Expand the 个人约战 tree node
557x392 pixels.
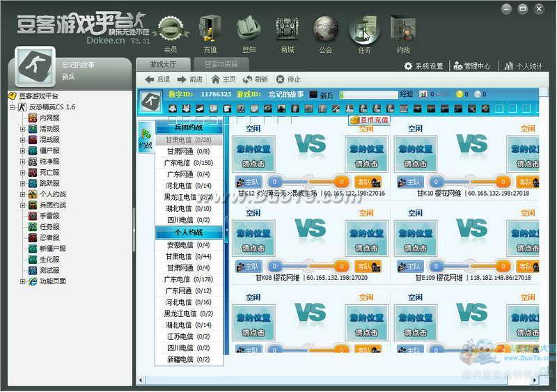click(23, 194)
